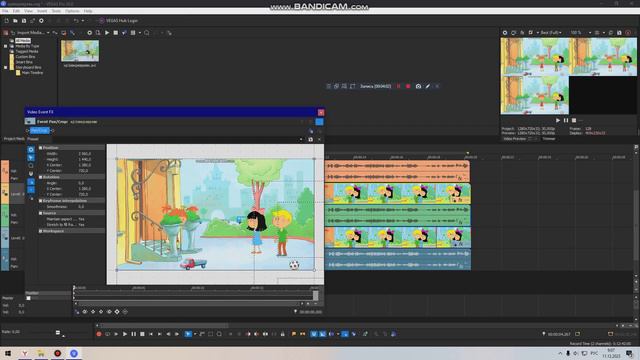Open the Insert menu
The height and width of the screenshot is (360, 640).
(42, 11)
